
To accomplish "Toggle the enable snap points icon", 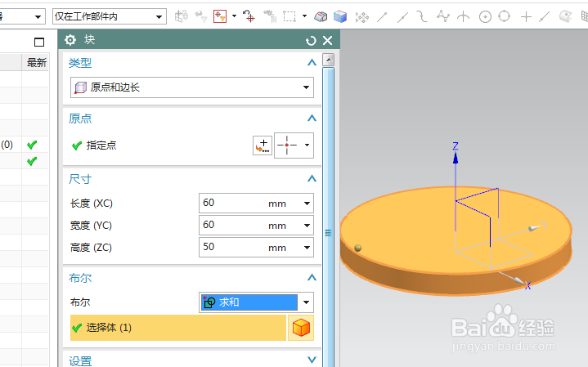I will pyautogui.click(x=361, y=17).
